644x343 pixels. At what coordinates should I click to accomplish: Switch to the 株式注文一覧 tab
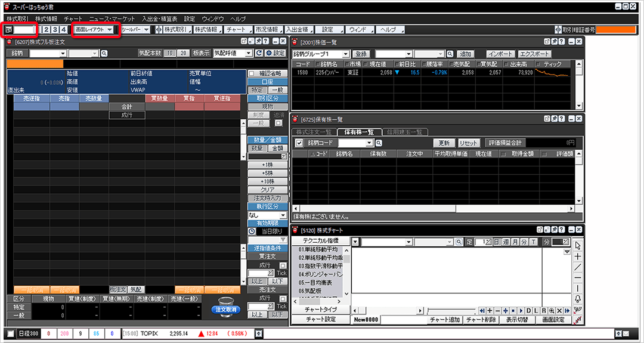click(x=313, y=132)
